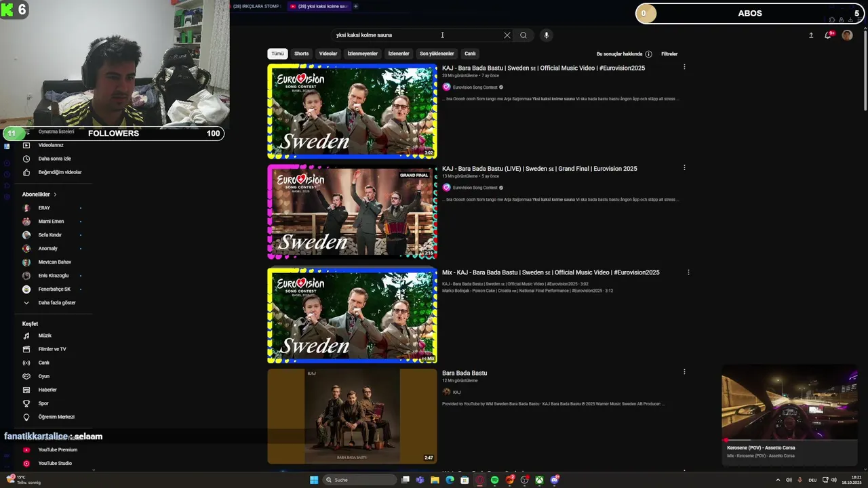Open Xbox app from the taskbar
868x488 pixels.
[539, 480]
